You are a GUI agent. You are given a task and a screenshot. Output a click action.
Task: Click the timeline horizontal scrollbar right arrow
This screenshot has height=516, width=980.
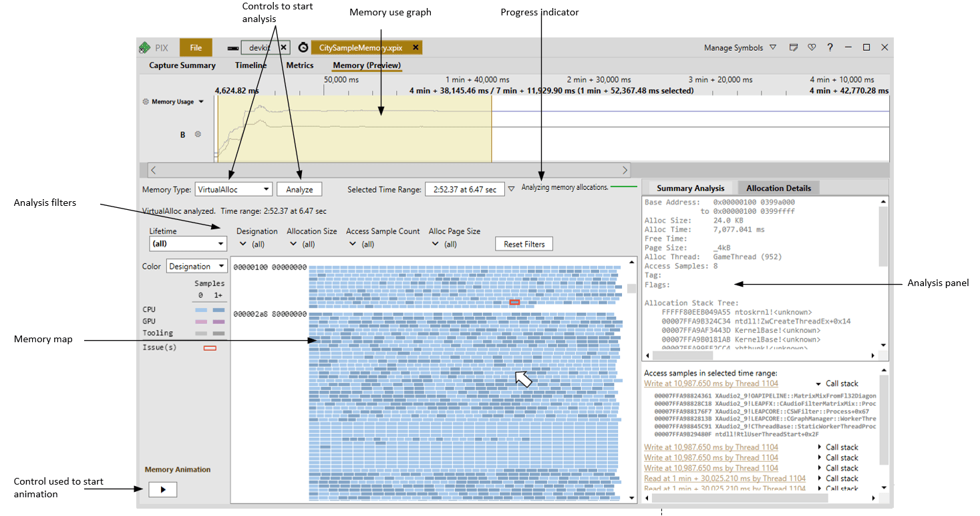tap(625, 170)
